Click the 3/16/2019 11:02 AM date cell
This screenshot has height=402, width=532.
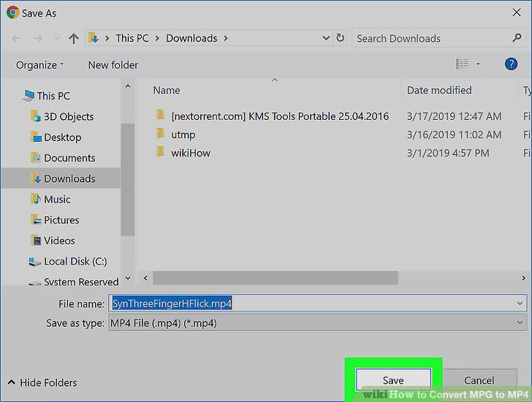tap(454, 134)
